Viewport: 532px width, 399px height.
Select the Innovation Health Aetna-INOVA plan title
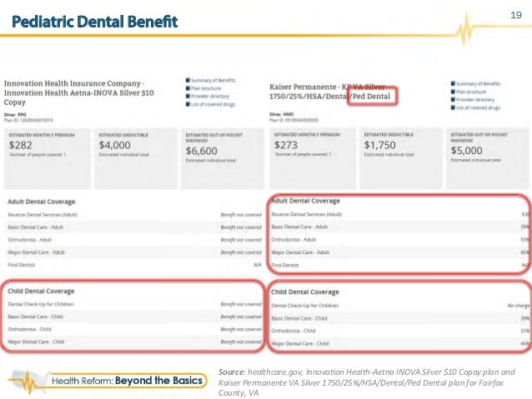[78, 92]
